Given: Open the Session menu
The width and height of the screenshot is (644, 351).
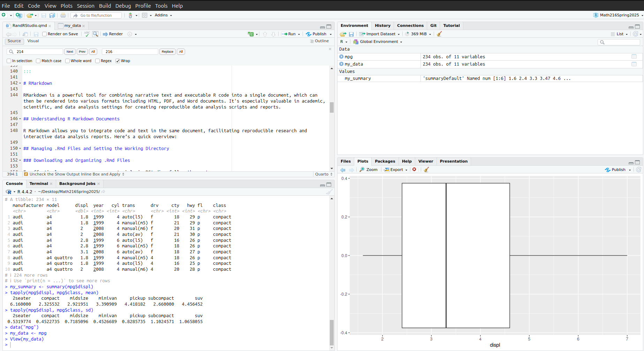Looking at the screenshot, I should click(85, 6).
